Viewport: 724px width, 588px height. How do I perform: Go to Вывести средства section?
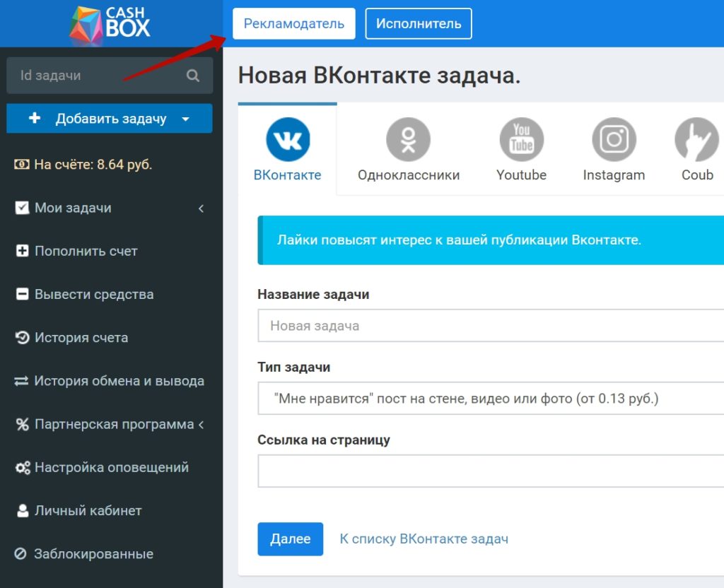click(93, 295)
